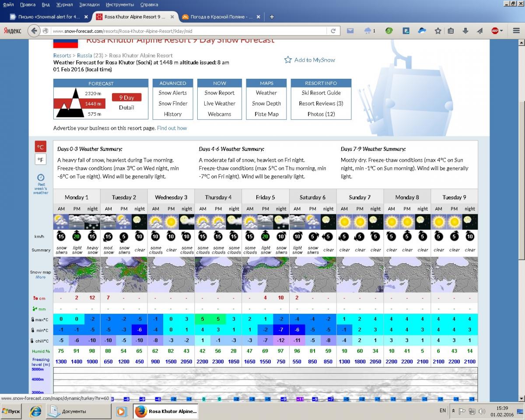Open a new browser tab
This screenshot has width=525, height=420.
[272, 17]
